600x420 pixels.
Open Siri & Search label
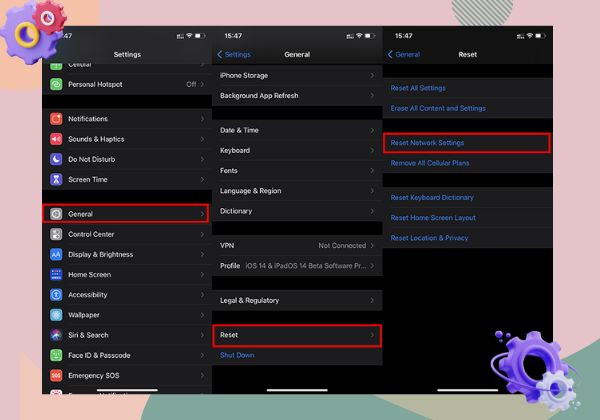(x=88, y=335)
